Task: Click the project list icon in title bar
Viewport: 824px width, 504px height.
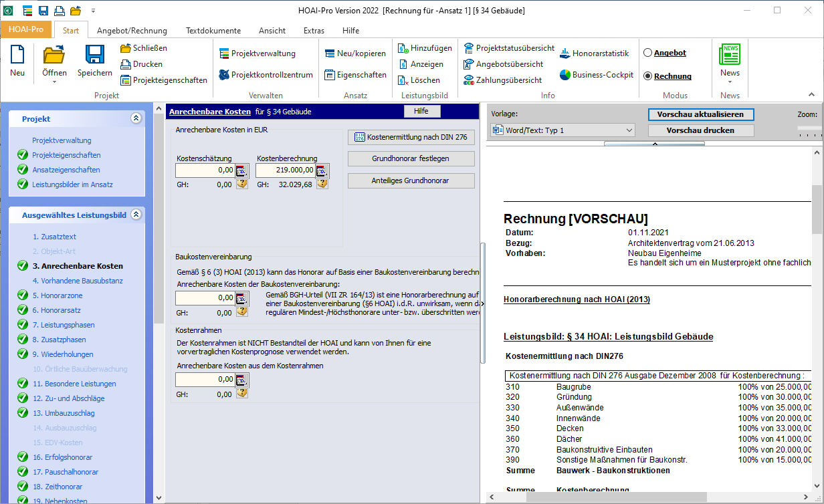Action: point(27,10)
